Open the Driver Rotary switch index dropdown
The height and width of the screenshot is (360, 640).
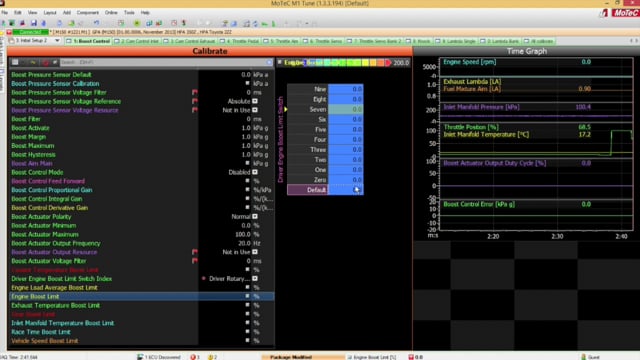tap(255, 278)
